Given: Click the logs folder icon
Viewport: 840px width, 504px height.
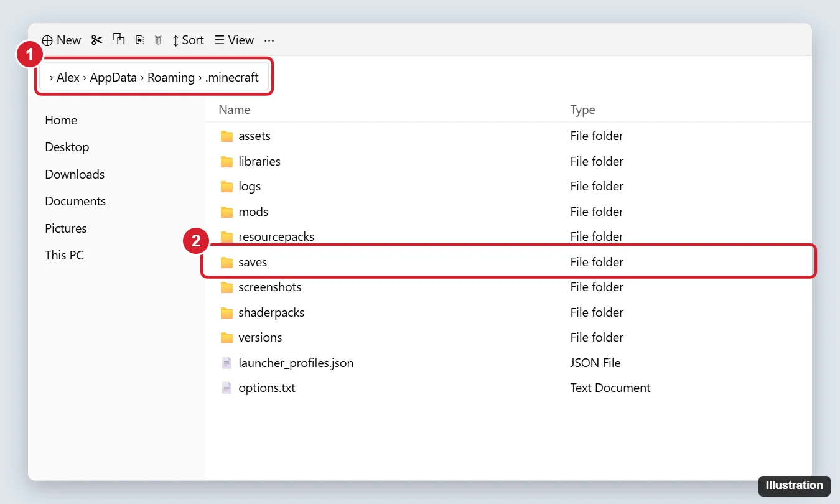Looking at the screenshot, I should [227, 186].
